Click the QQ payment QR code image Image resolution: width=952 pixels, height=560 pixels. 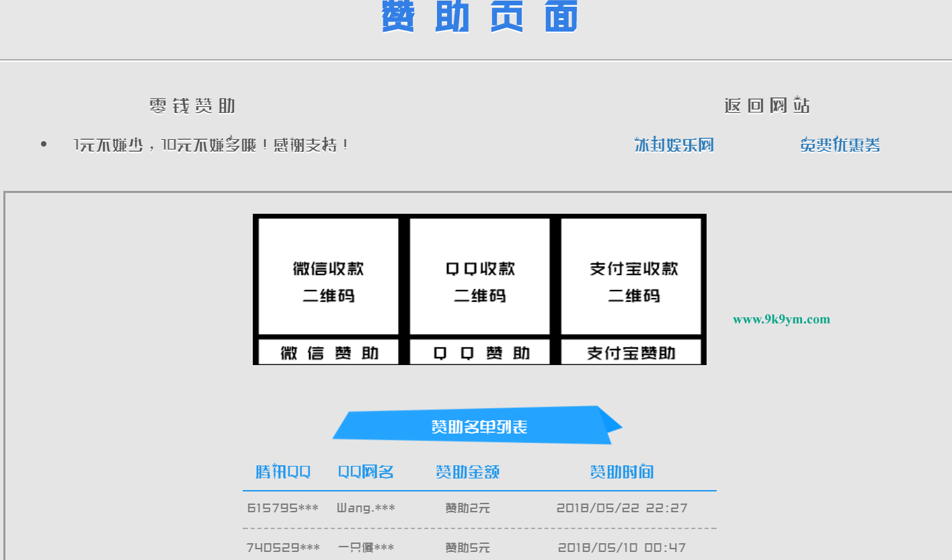coord(479,277)
